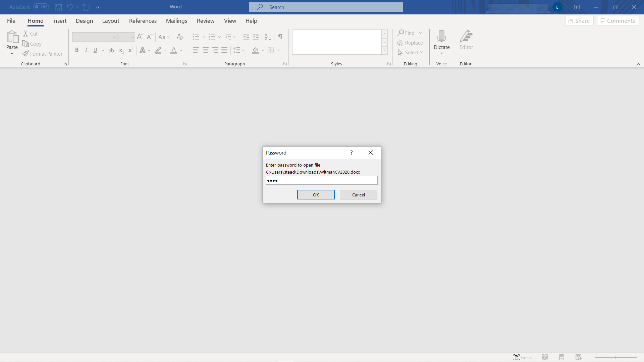
Task: Click OK to submit password
Action: [316, 194]
